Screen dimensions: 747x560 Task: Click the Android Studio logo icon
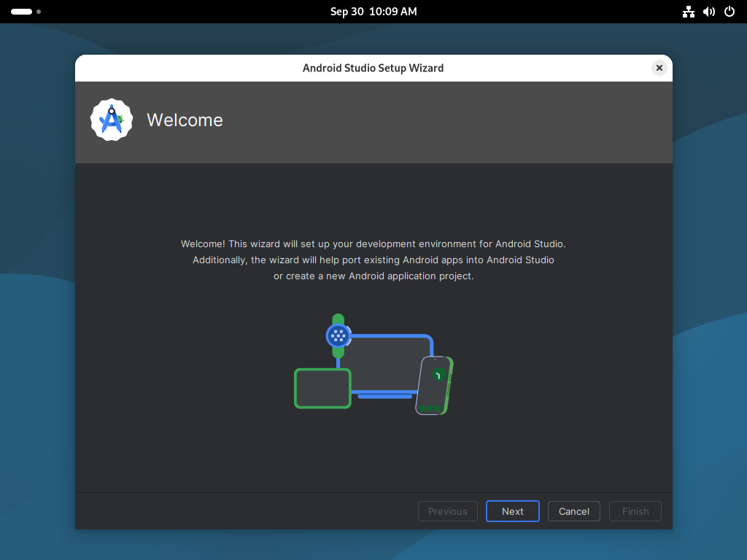click(111, 120)
